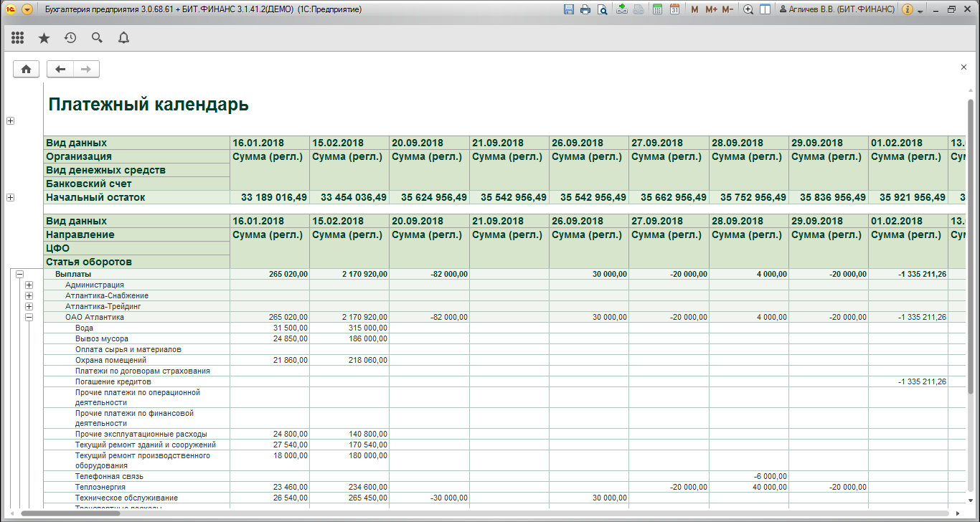Expand the plus group beside report title

(x=10, y=120)
